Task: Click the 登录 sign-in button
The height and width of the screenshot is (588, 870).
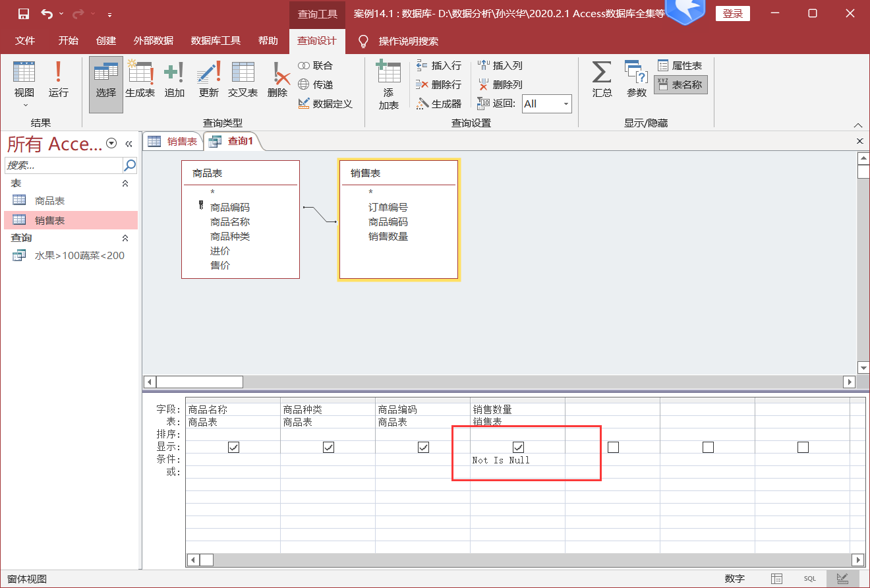Action: click(733, 14)
